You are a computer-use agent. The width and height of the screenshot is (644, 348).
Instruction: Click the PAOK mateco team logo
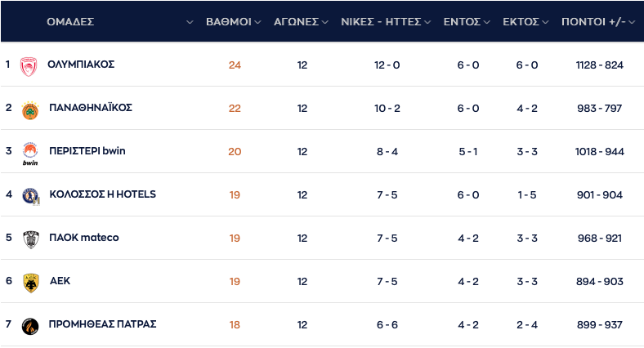point(30,239)
